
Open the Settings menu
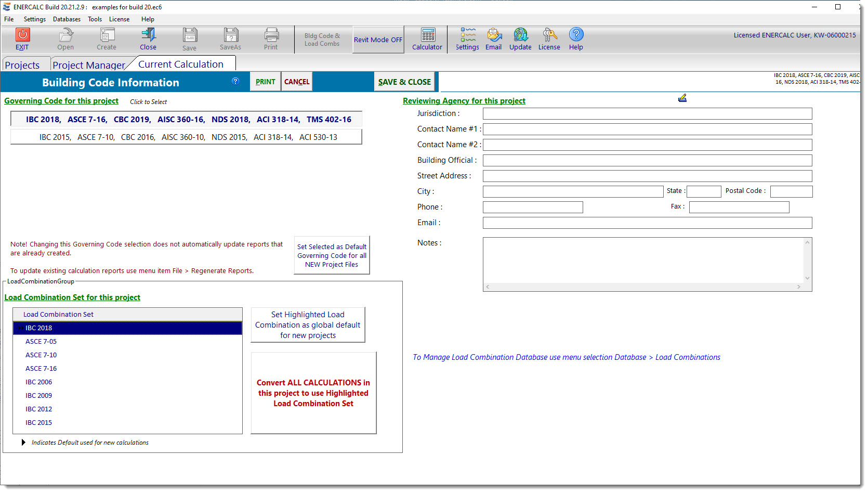tap(35, 19)
